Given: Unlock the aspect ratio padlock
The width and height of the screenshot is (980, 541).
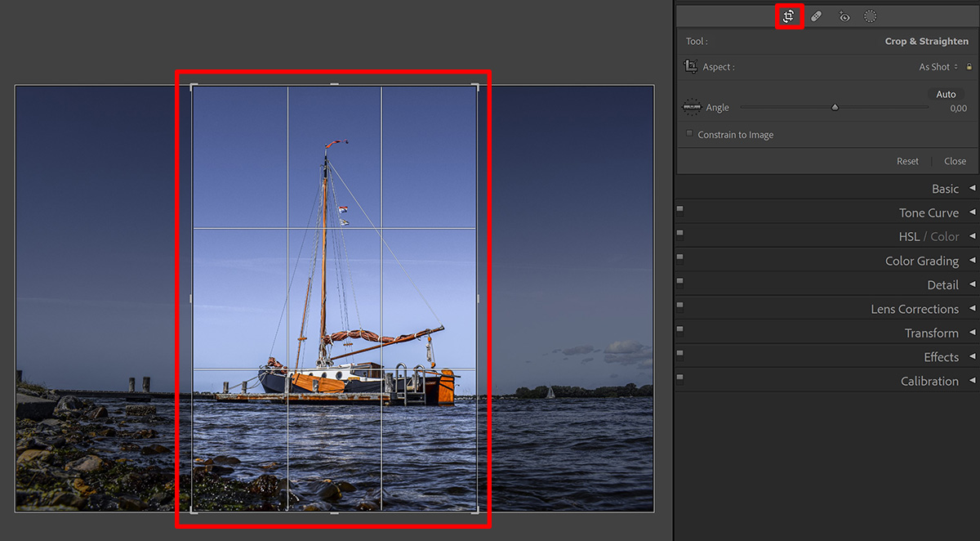Looking at the screenshot, I should click(970, 66).
